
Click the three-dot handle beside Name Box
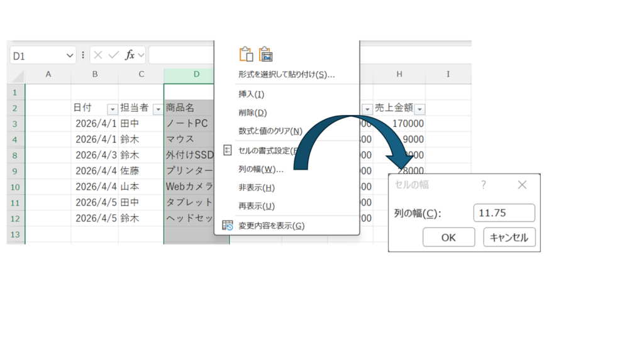click(x=83, y=55)
